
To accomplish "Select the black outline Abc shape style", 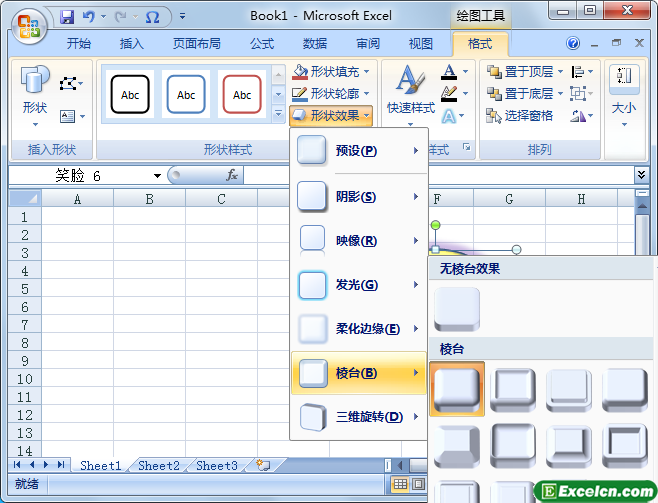I will pos(130,95).
